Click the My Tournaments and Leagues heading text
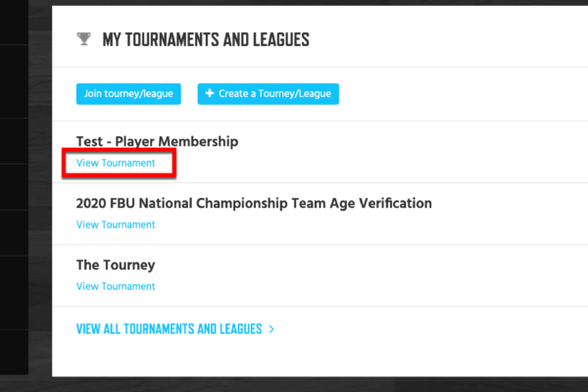Screen dimensions: 588x392 206,39
